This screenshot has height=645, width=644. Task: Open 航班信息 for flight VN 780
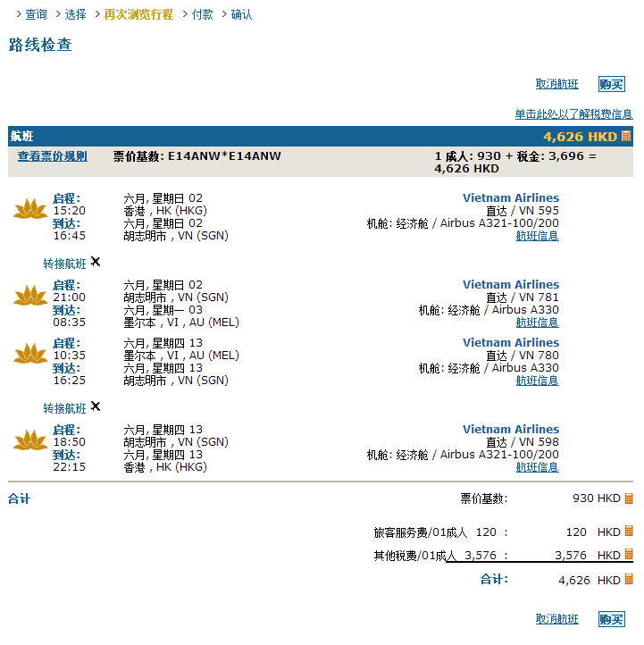(x=537, y=381)
